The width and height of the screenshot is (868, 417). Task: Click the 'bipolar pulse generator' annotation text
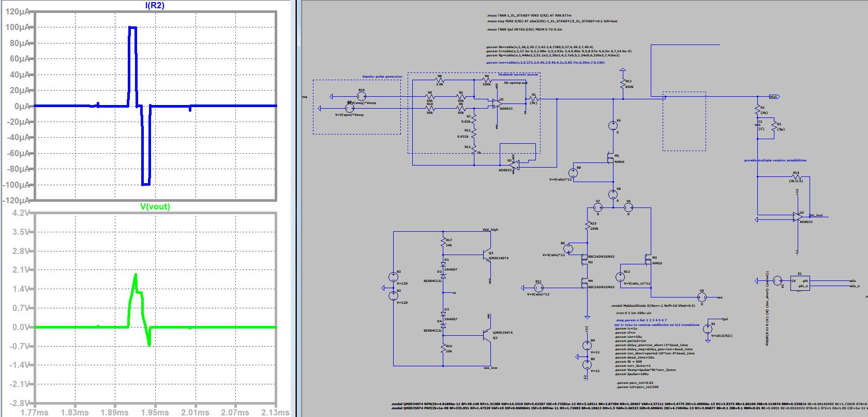coord(382,77)
